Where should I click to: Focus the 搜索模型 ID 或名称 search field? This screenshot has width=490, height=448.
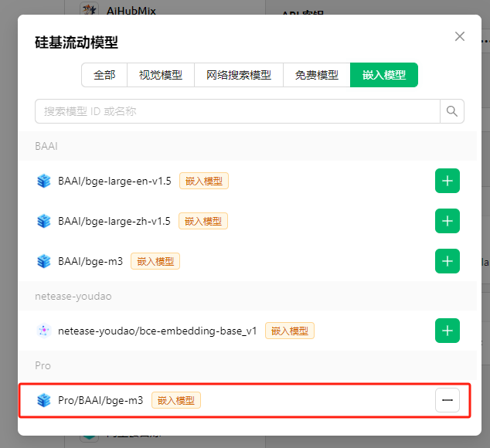[x=237, y=111]
